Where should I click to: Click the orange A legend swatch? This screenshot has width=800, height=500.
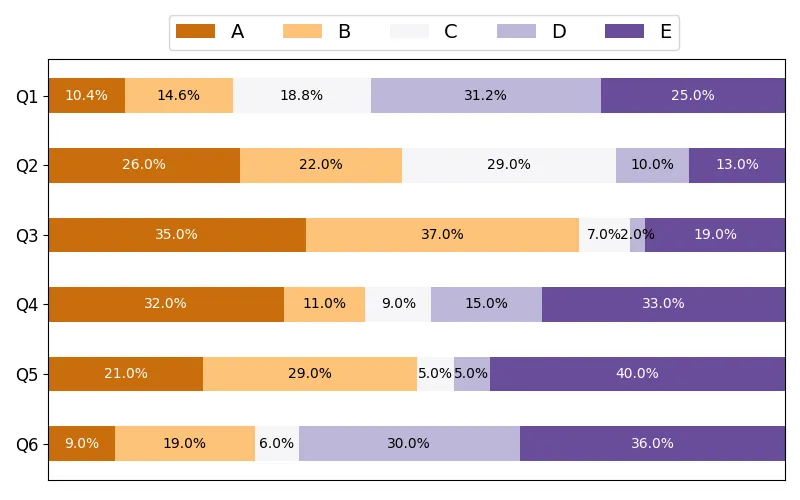click(x=195, y=32)
